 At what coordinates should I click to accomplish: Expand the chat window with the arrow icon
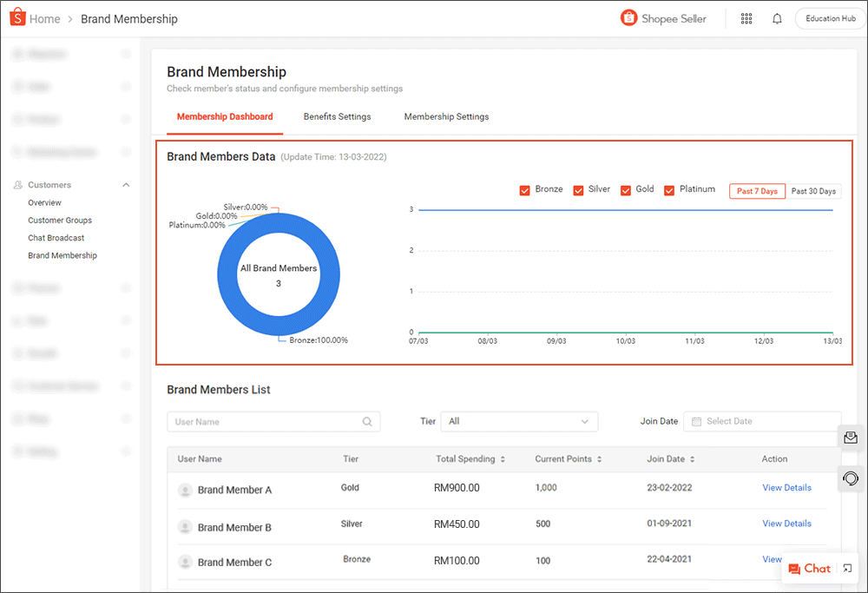pos(847,569)
